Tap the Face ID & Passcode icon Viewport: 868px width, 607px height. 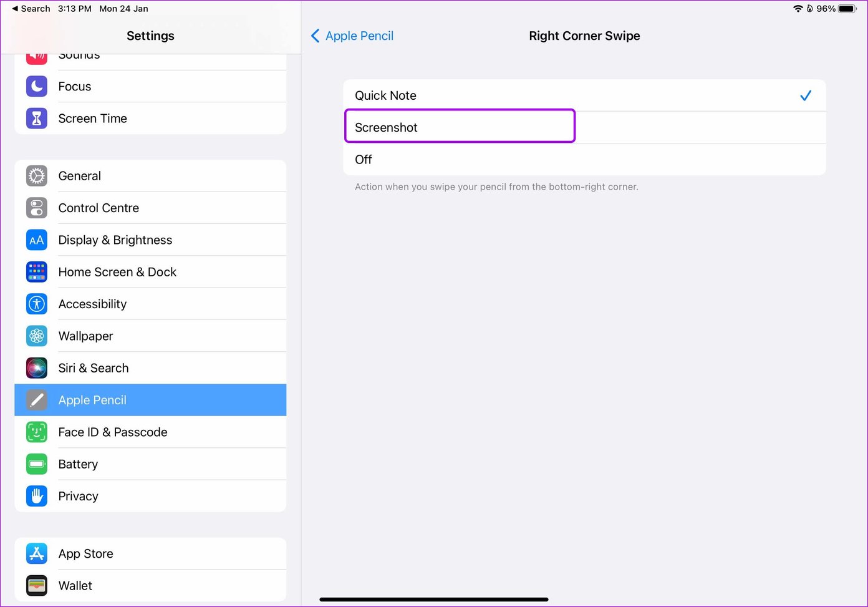coord(37,432)
